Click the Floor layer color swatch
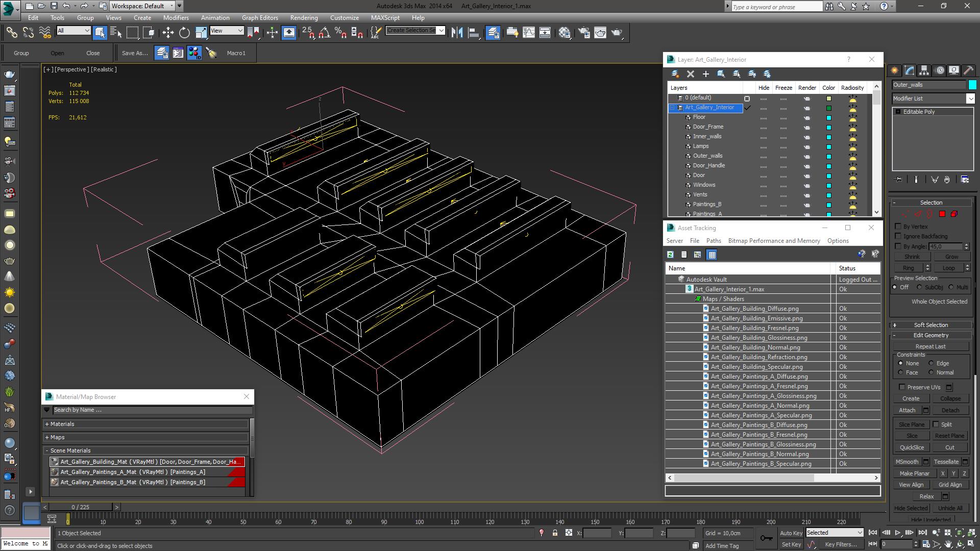The width and height of the screenshot is (980, 551). pyautogui.click(x=828, y=117)
